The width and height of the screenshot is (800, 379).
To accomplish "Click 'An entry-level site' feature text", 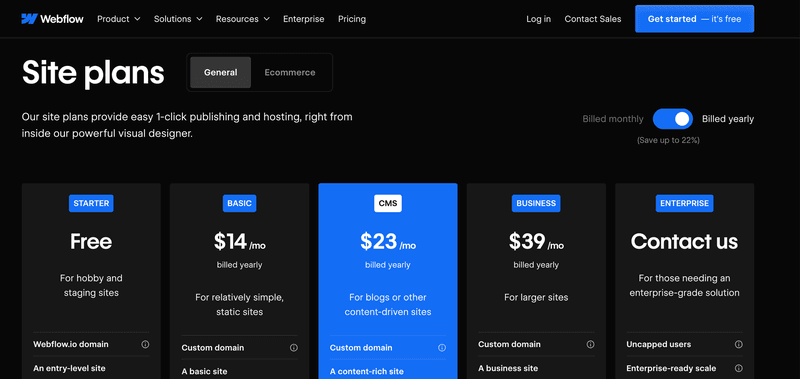I will pyautogui.click(x=69, y=368).
